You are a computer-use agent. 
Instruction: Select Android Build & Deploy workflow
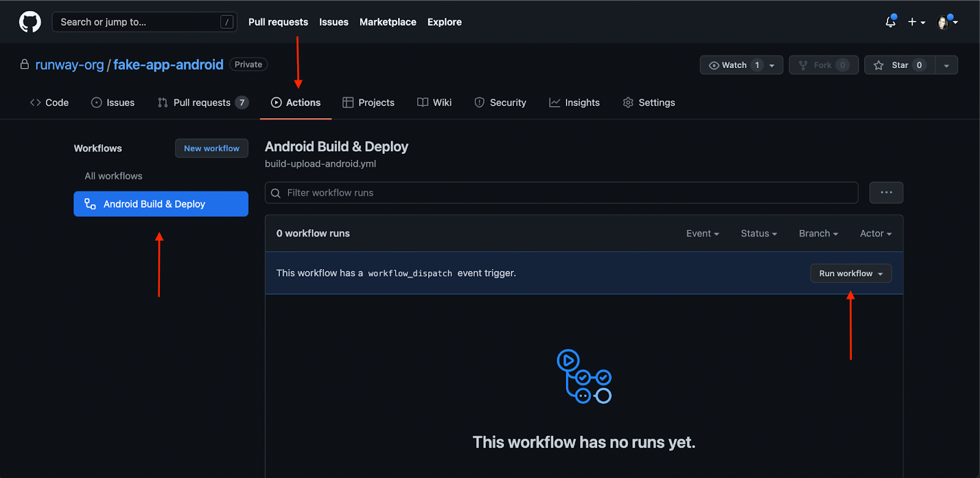pos(161,204)
